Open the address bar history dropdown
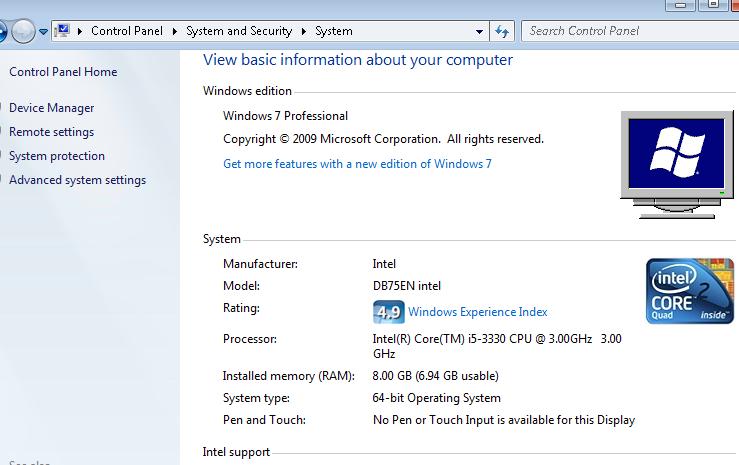This screenshot has height=465, width=739. (x=479, y=32)
